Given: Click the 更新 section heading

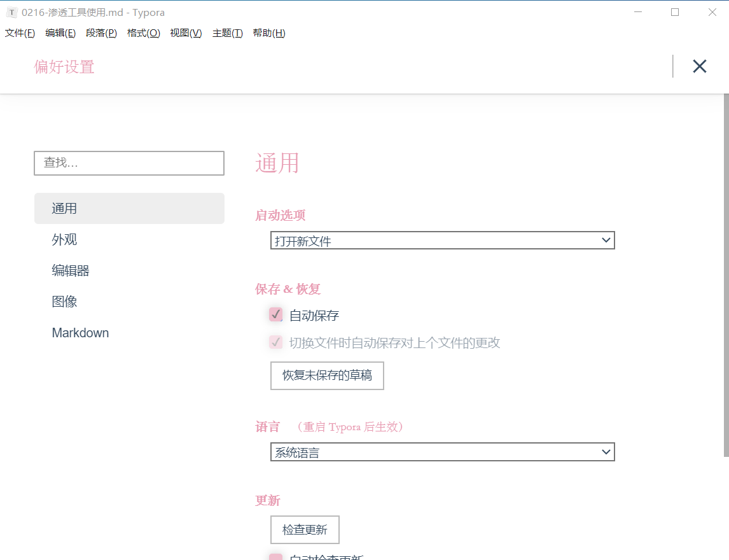Looking at the screenshot, I should (x=268, y=500).
